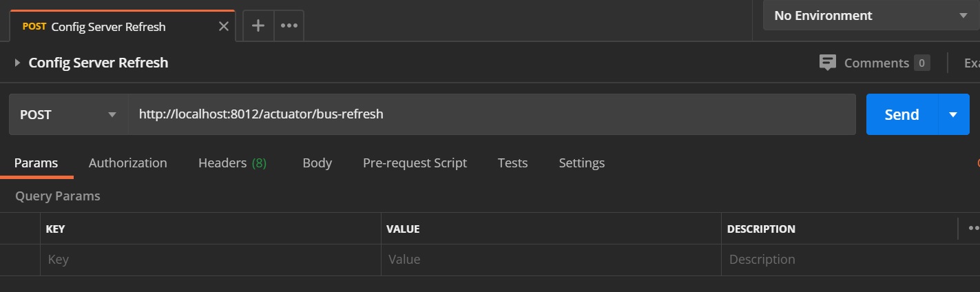
Task: Open the tab options ellipsis menu
Action: [289, 26]
